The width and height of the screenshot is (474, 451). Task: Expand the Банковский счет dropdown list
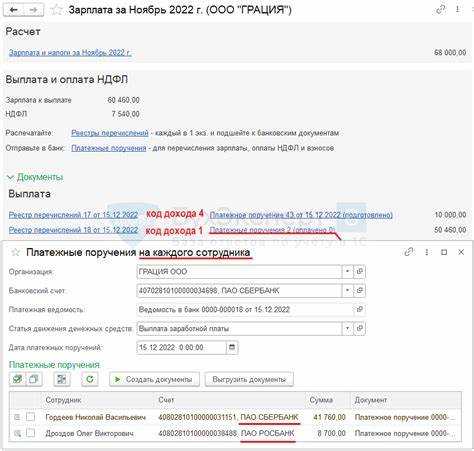[347, 291]
